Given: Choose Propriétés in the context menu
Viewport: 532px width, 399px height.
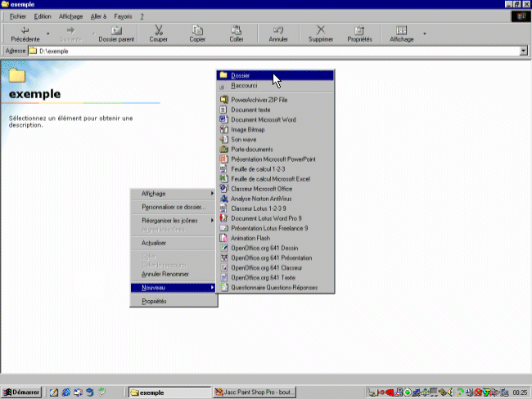Looking at the screenshot, I should tap(174, 301).
